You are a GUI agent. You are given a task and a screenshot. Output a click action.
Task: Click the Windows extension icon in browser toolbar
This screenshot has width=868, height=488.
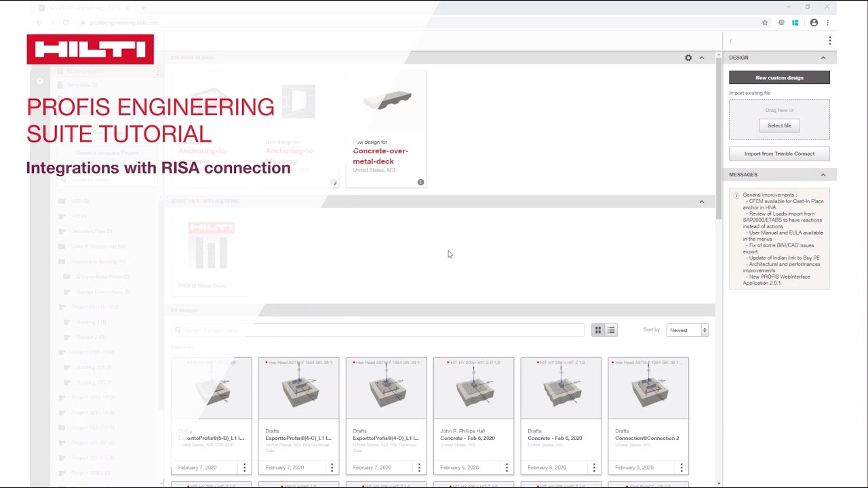(795, 22)
